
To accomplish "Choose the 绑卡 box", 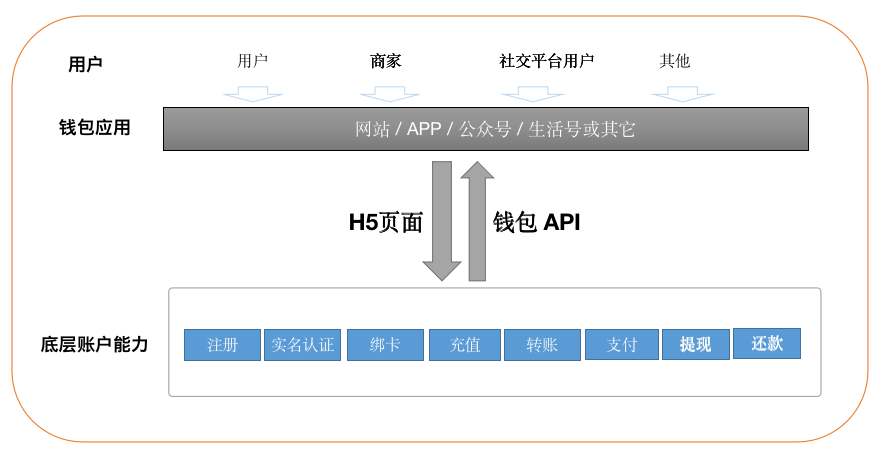I will click(x=385, y=345).
